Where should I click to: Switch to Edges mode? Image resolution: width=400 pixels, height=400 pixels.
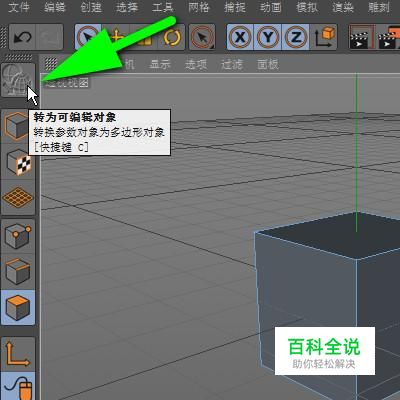[18, 271]
